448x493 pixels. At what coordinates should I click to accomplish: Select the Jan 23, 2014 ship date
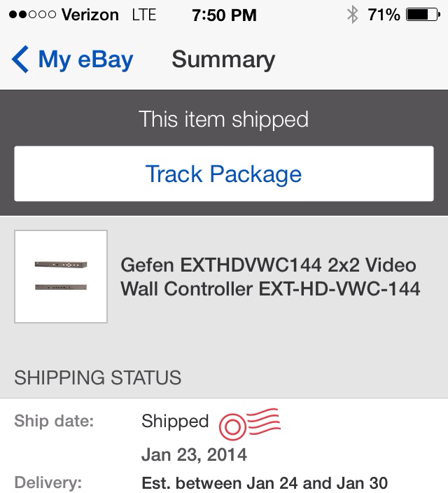pos(195,454)
